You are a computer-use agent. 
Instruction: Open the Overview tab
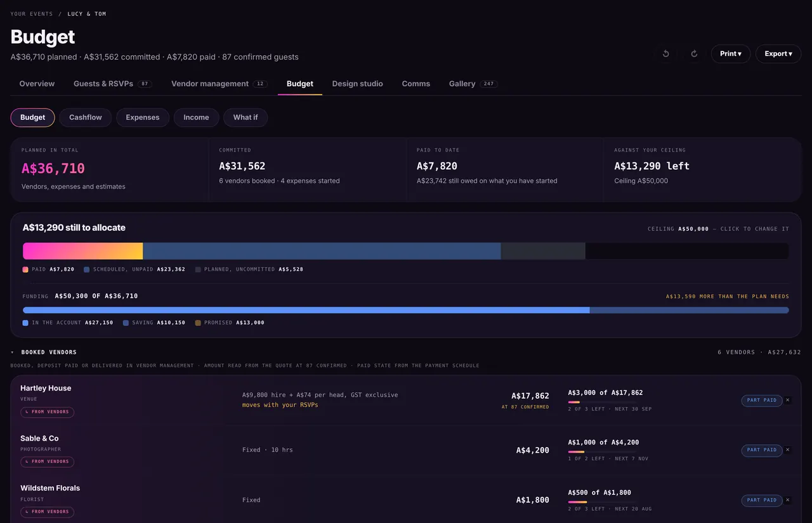tap(37, 84)
